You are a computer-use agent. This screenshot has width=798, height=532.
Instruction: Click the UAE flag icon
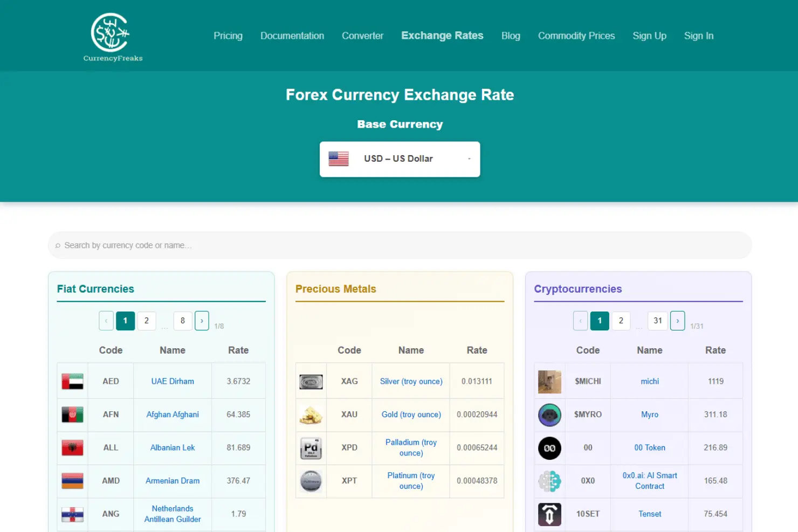pos(72,381)
